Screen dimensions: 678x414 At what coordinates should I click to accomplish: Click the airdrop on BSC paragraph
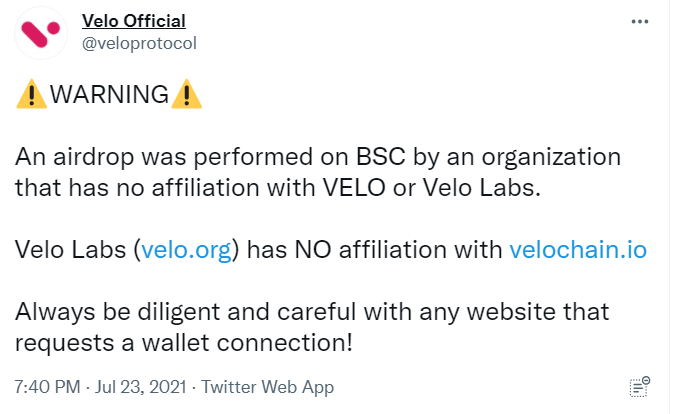(x=319, y=158)
